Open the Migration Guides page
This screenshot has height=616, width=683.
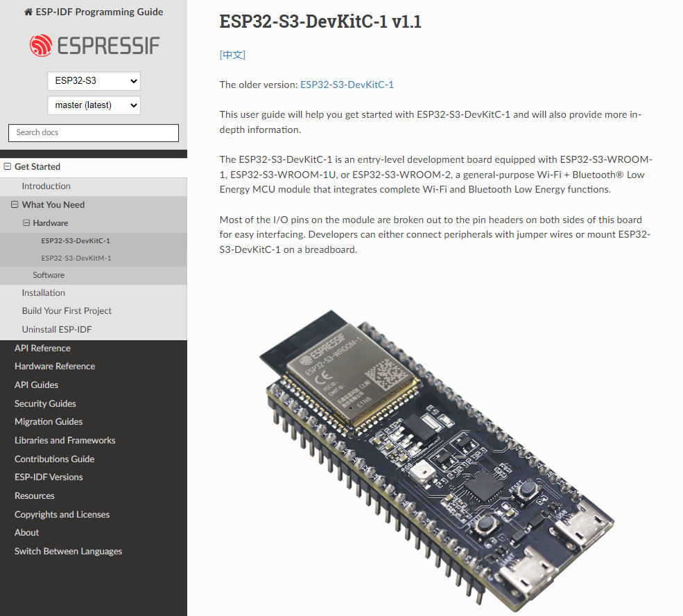49,421
